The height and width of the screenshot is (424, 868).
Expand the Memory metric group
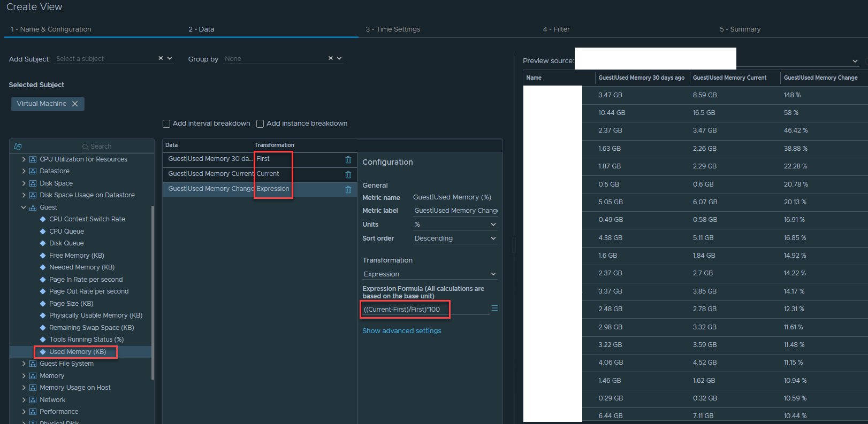tap(24, 376)
